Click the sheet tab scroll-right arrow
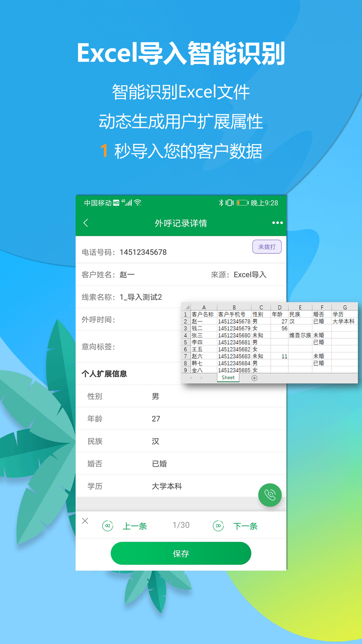 coord(201,378)
